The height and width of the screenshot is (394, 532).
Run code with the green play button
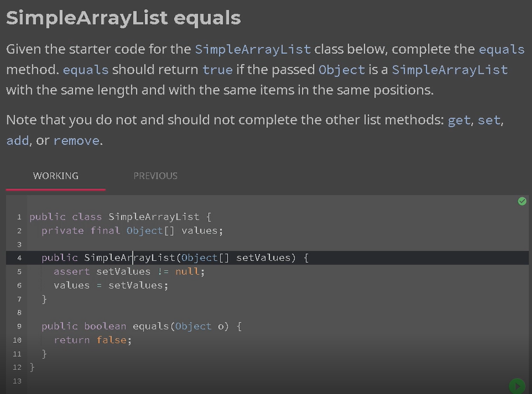517,386
